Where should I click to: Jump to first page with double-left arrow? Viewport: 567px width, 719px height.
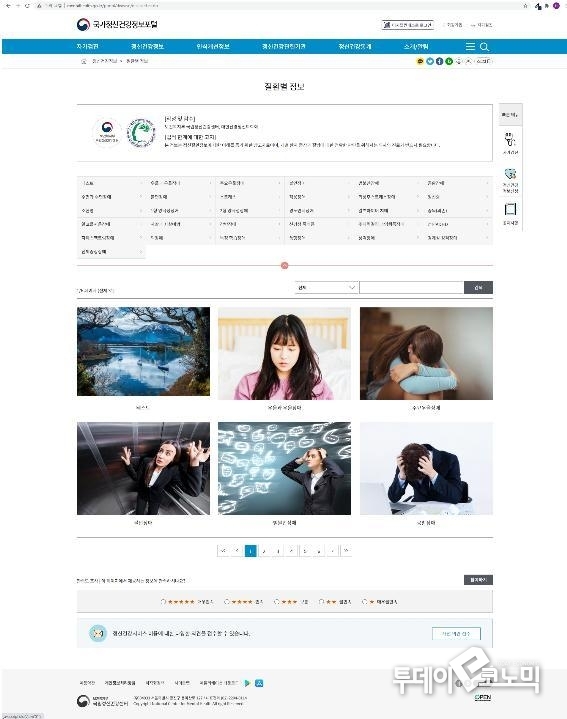pyautogui.click(x=223, y=550)
